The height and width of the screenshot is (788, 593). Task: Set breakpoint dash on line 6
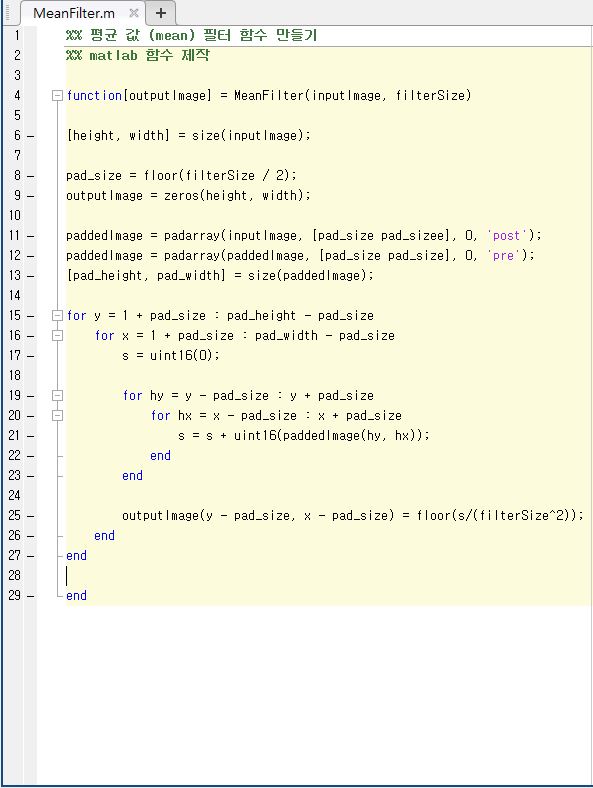(x=31, y=136)
